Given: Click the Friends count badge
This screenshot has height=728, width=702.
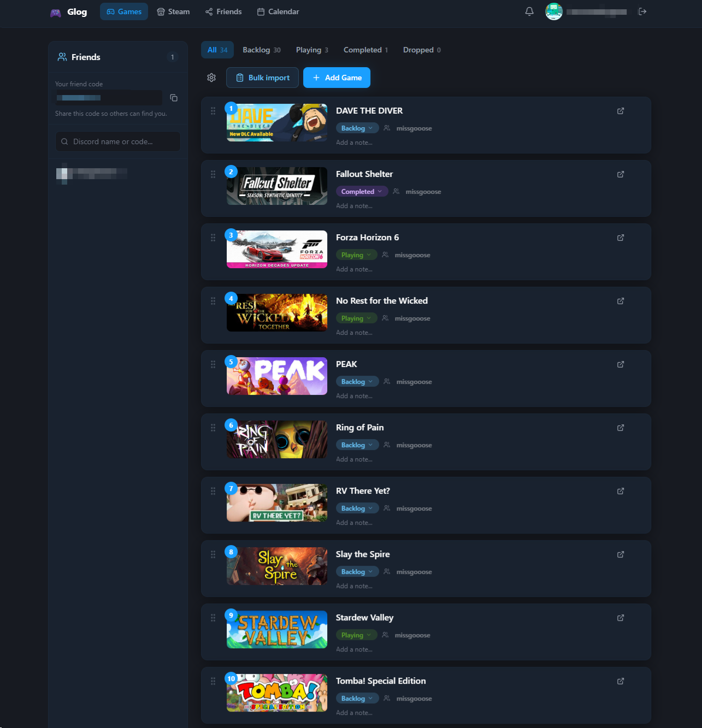Looking at the screenshot, I should tap(172, 57).
